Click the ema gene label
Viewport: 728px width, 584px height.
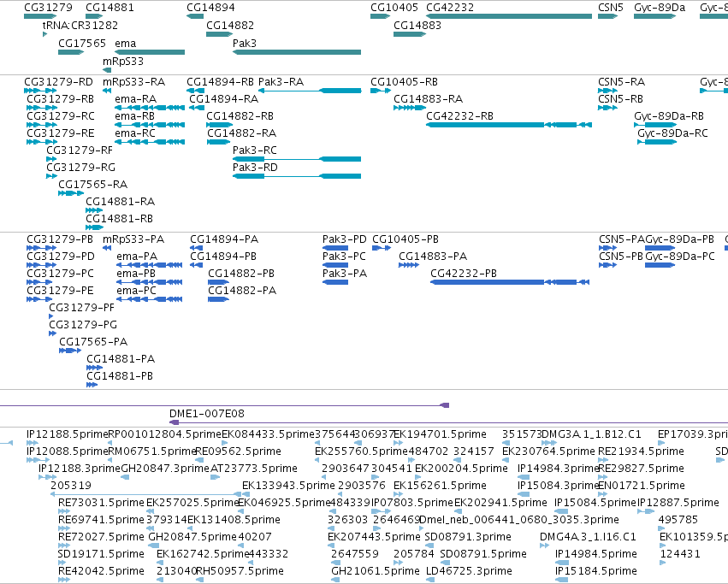point(126,43)
